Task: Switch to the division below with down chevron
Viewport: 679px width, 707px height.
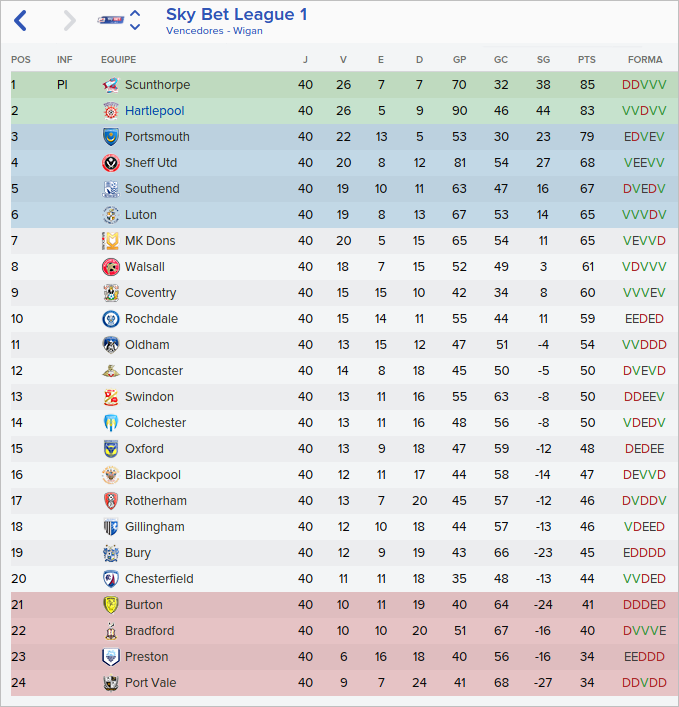Action: (136, 27)
